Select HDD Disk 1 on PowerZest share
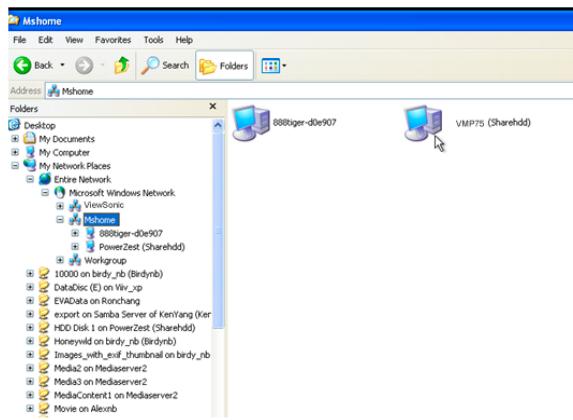This screenshot has width=573, height=420. pos(124,328)
